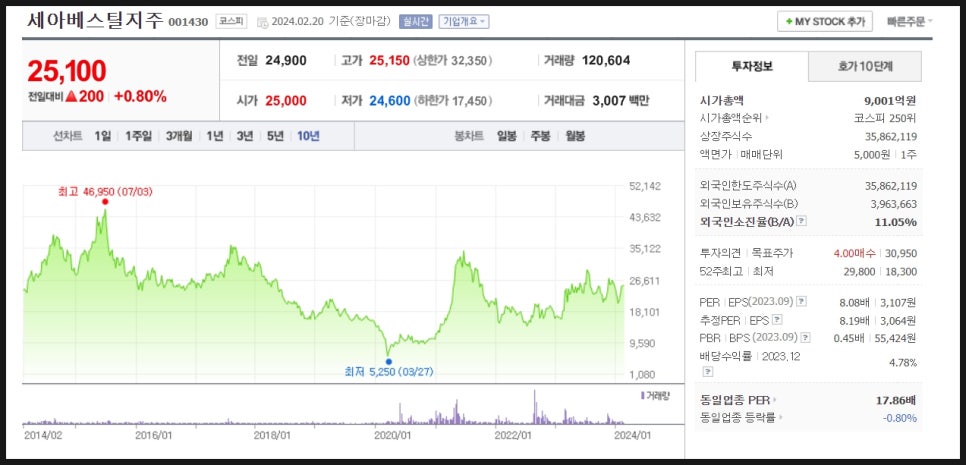Click the 동일업종 PER value 17.86배
Viewport: 966px width, 465px height.
click(896, 400)
